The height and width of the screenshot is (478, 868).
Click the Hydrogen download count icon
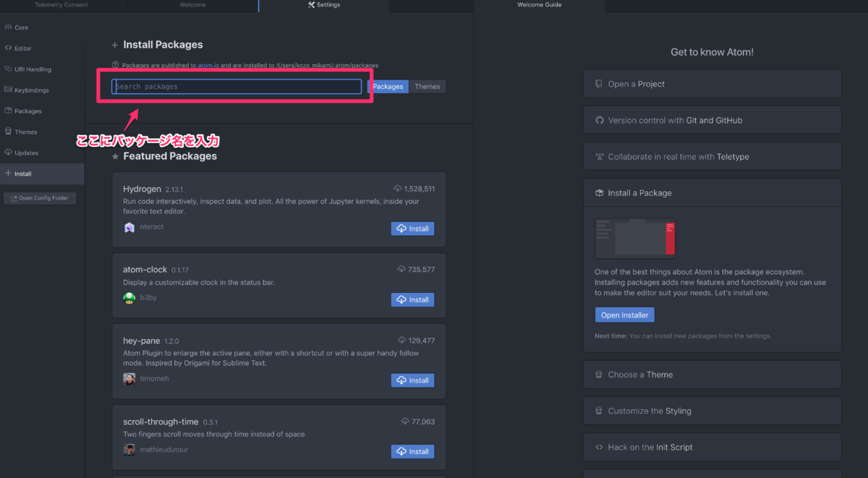(398, 189)
